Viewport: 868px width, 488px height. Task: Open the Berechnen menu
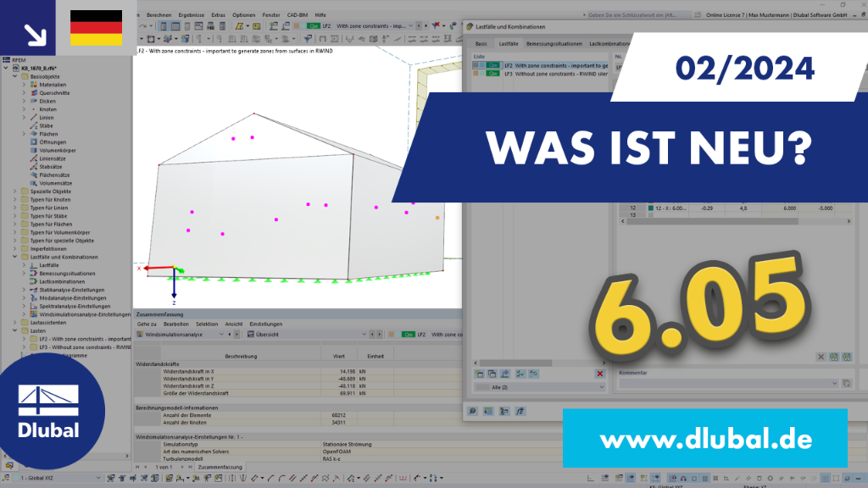tap(159, 15)
